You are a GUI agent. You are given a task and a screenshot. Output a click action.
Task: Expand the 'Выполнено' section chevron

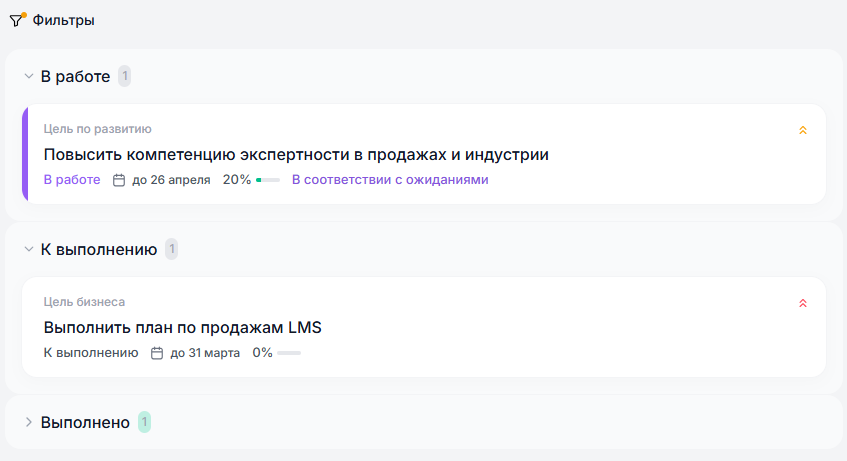pyautogui.click(x=28, y=422)
